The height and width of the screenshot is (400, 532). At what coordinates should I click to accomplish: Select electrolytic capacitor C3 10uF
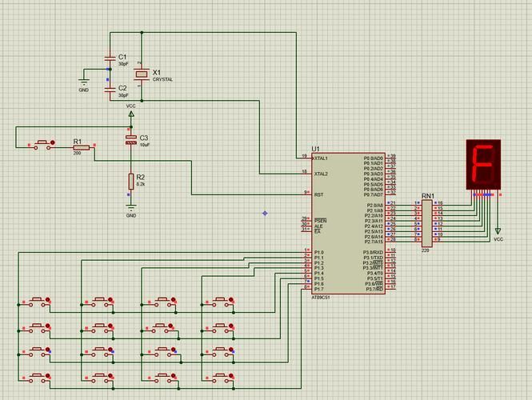point(131,140)
